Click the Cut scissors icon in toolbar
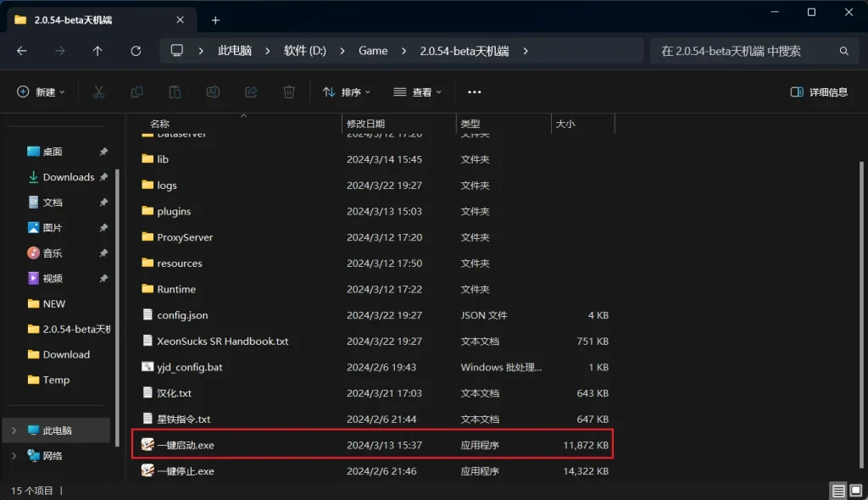Image resolution: width=868 pixels, height=500 pixels. pos(98,92)
